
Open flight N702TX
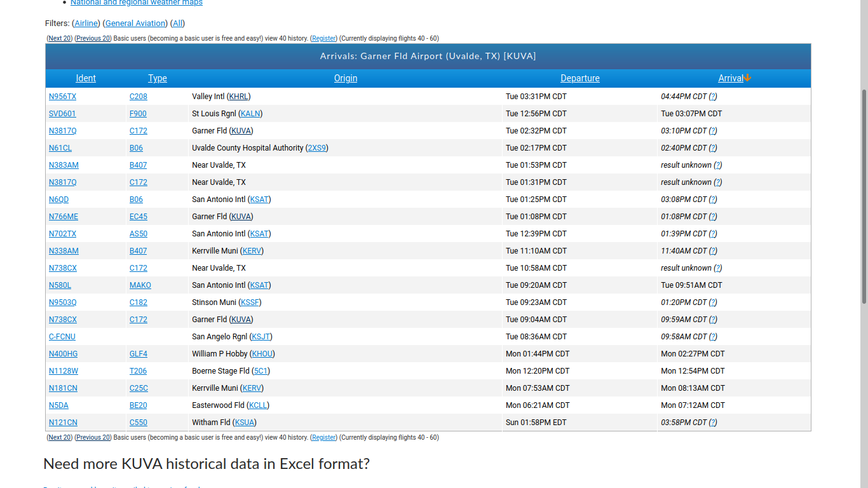point(62,234)
